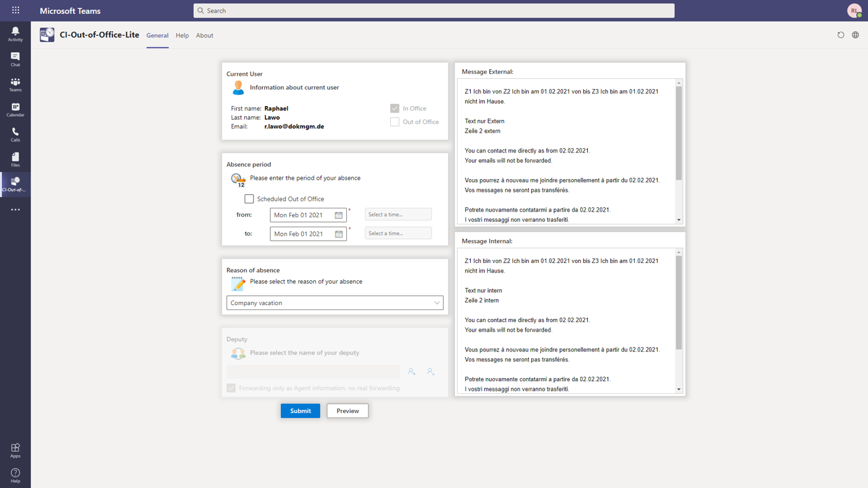Open Activity in the Teams sidebar
Image resolution: width=868 pixels, height=488 pixels.
(x=15, y=34)
